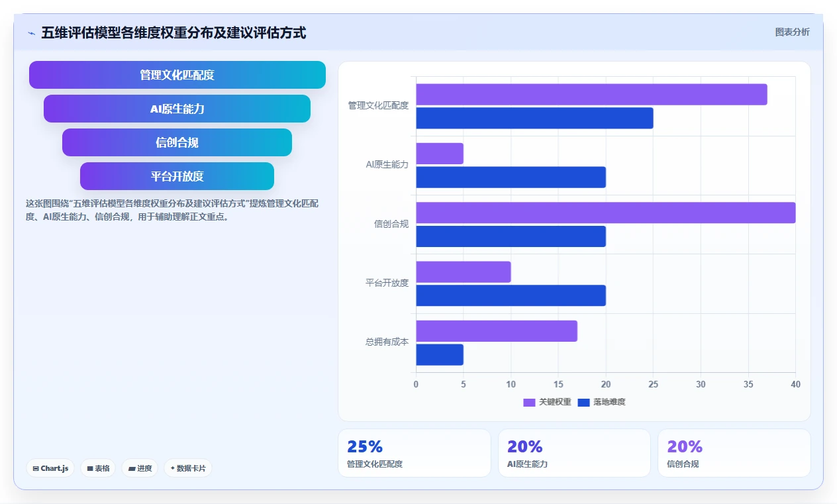
Task: Click the description paragraph under the funnel
Action: pyautogui.click(x=172, y=210)
